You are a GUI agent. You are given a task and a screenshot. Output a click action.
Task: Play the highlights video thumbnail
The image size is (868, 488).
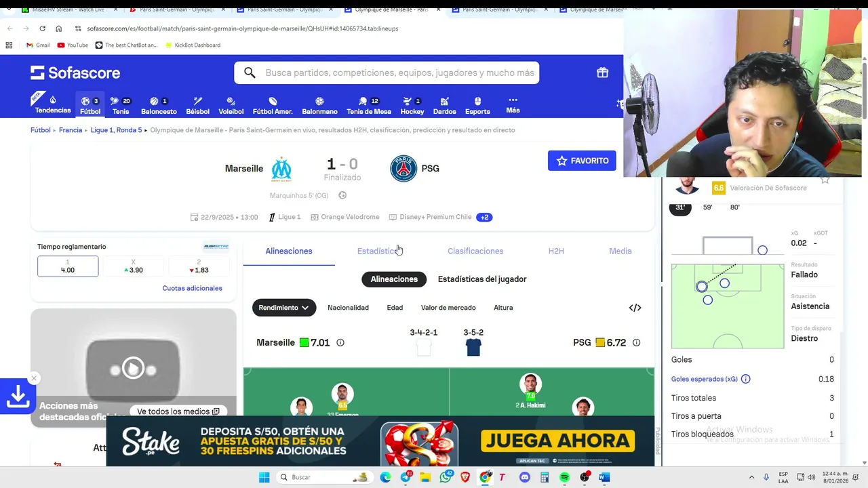point(133,368)
